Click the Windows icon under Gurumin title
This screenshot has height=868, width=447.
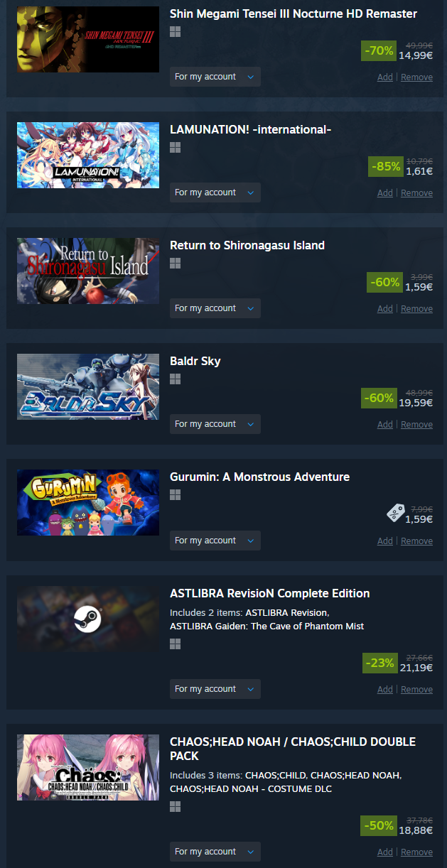tap(176, 495)
